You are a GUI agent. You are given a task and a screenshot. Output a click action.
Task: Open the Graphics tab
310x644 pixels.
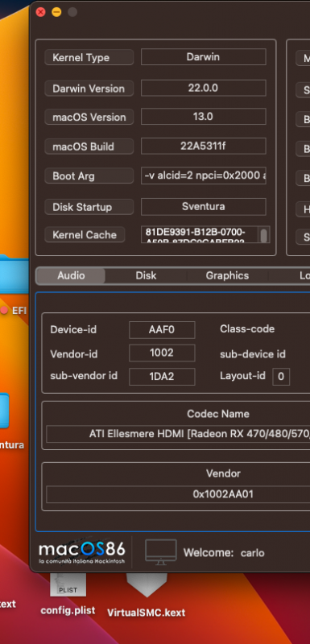pos(227,275)
